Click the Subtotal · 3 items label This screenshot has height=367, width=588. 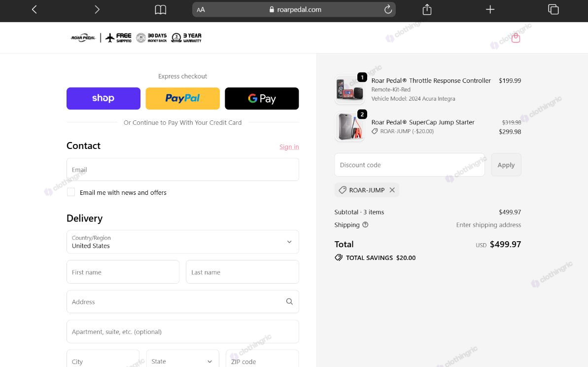(x=359, y=212)
